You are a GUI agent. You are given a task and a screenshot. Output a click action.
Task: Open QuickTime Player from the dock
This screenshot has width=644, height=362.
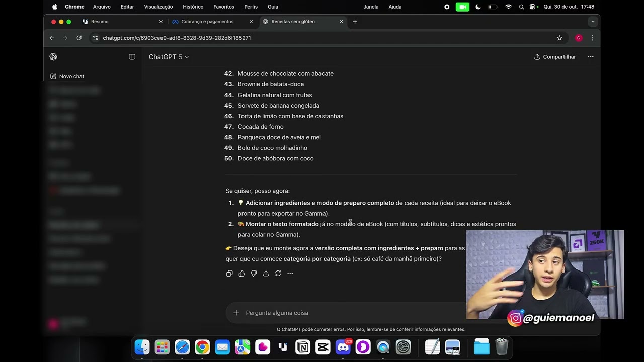[383, 347]
